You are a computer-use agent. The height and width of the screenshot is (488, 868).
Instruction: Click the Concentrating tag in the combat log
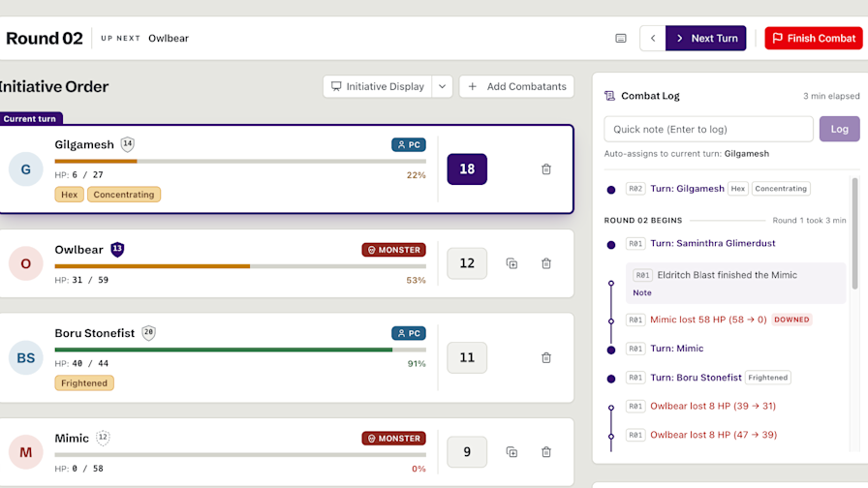tap(781, 189)
